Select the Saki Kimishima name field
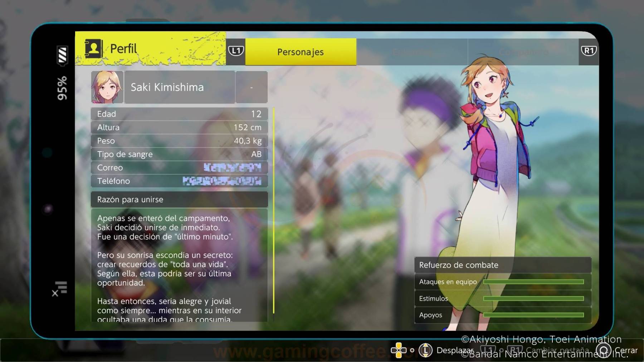Image resolution: width=644 pixels, height=362 pixels. pyautogui.click(x=180, y=87)
